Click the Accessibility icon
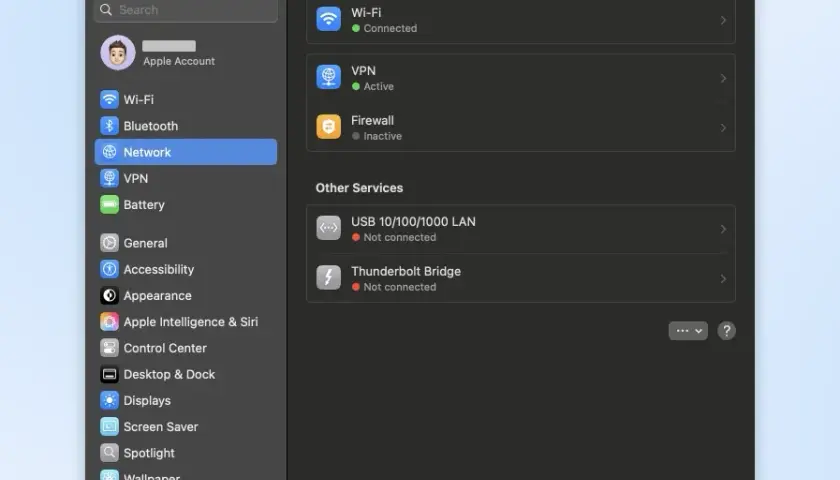Screen dimensions: 840x480 pyautogui.click(x=109, y=269)
